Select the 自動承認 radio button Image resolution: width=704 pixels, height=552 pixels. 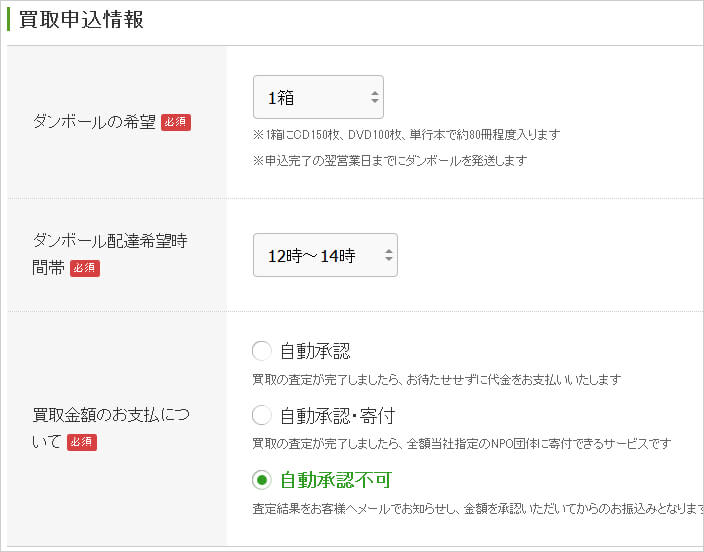262,351
